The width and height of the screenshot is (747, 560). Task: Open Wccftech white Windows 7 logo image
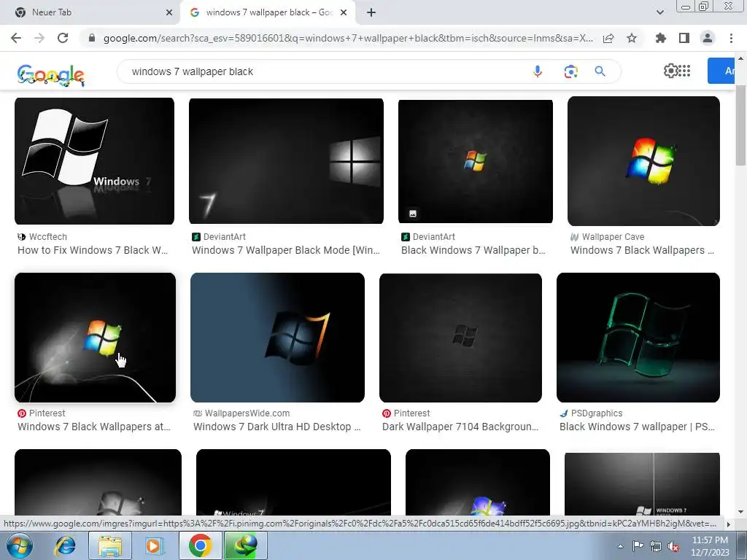(x=94, y=161)
